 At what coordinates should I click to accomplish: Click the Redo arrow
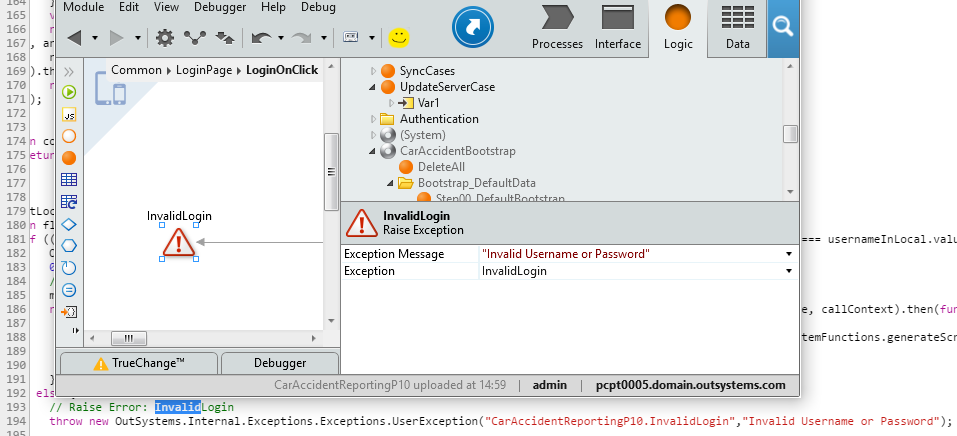coord(302,38)
